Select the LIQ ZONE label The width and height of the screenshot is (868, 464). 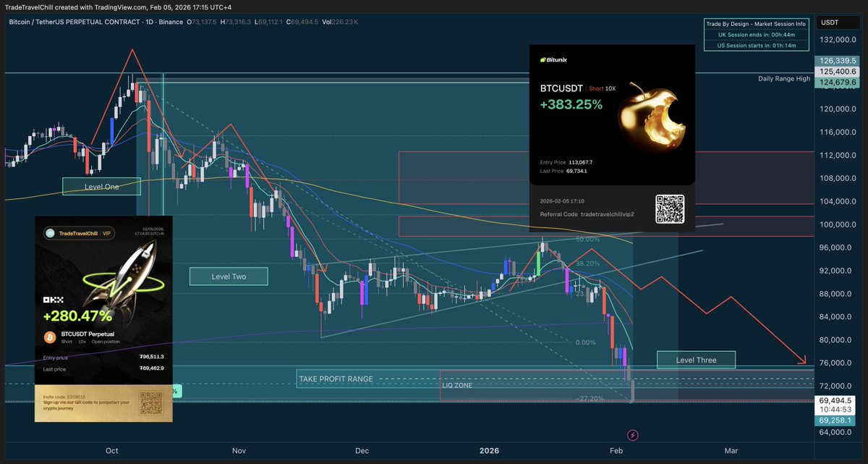coord(457,386)
